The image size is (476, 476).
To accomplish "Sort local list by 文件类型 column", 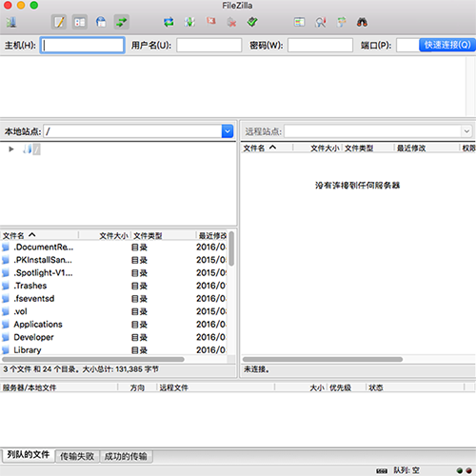I will [x=164, y=235].
